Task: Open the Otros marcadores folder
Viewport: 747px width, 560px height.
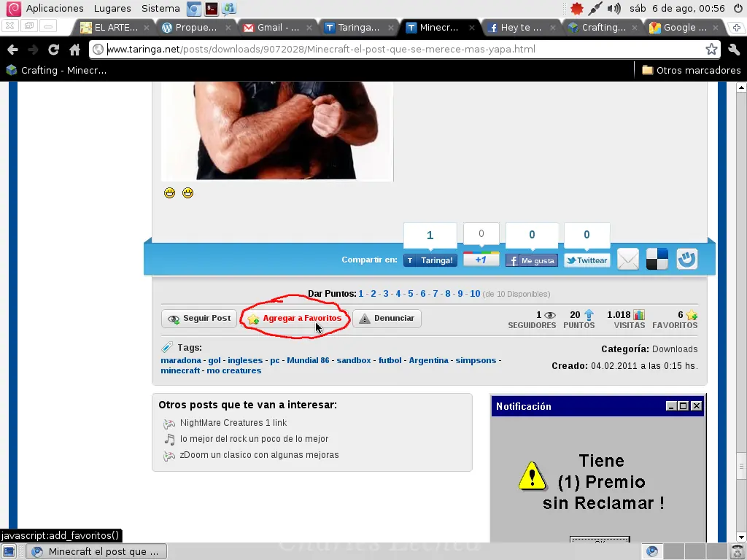Action: [692, 71]
